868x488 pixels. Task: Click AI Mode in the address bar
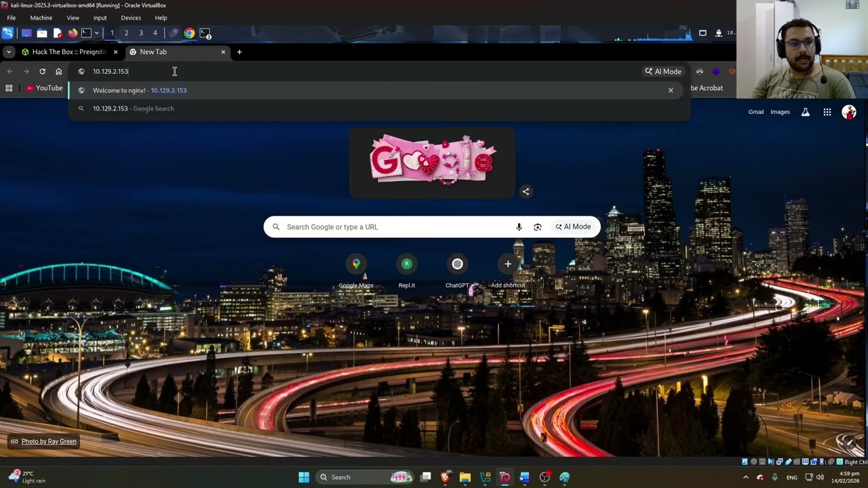pyautogui.click(x=663, y=71)
